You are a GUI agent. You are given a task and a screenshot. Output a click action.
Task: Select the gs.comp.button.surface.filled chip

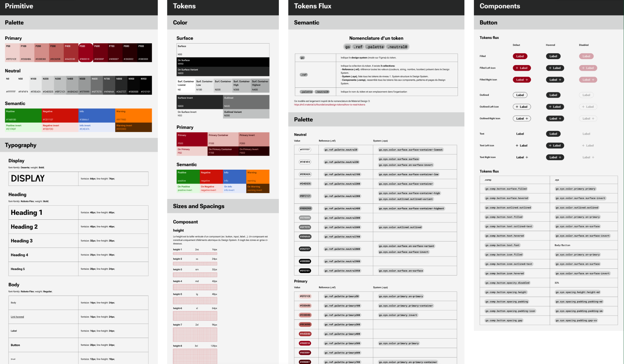tap(506, 189)
